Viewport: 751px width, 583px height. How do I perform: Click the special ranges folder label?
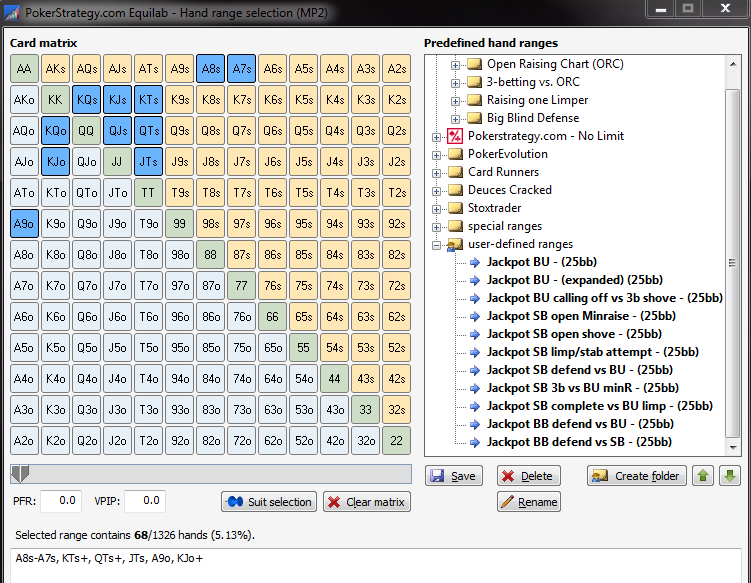click(505, 226)
